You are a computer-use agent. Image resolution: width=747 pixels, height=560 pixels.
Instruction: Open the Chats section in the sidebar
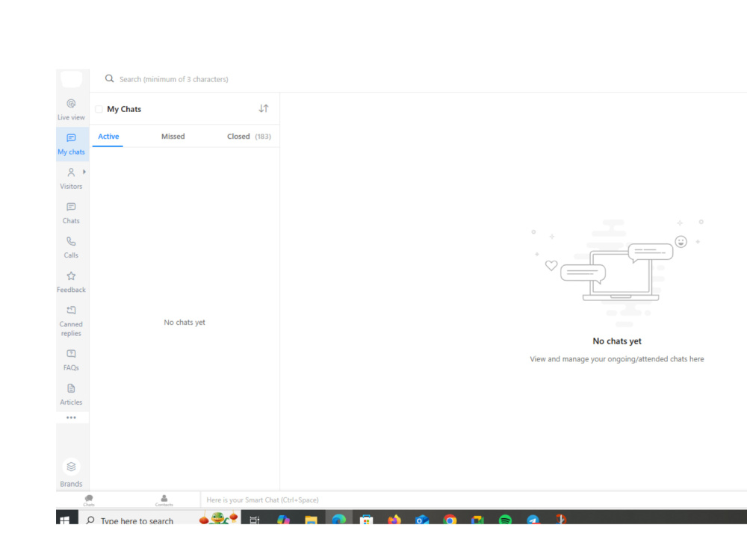tap(71, 213)
